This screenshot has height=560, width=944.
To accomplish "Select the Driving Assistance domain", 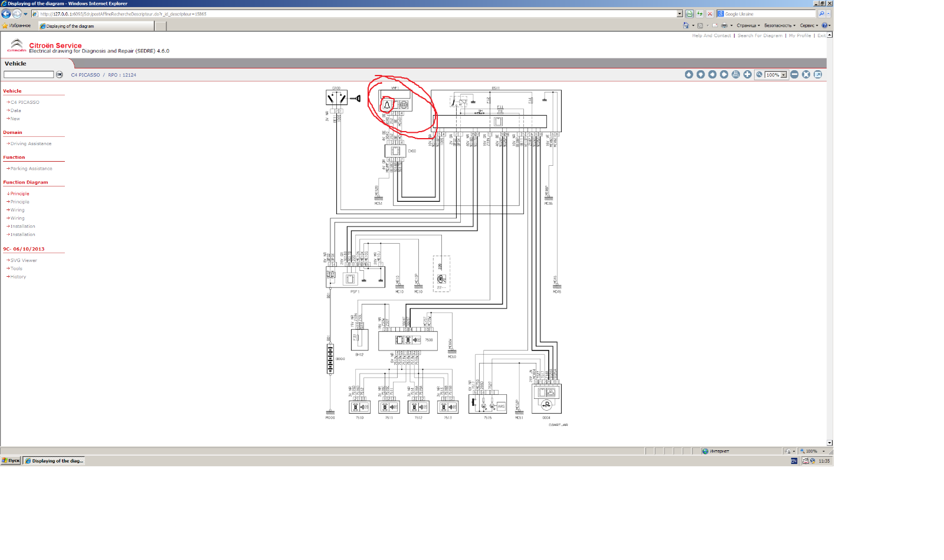I will point(31,143).
